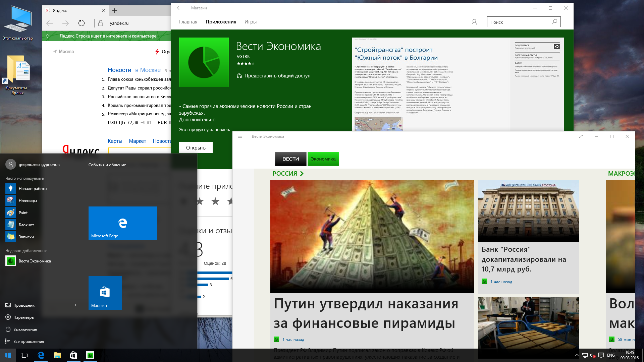Click the Microsoft Edge start tile

(x=123, y=223)
